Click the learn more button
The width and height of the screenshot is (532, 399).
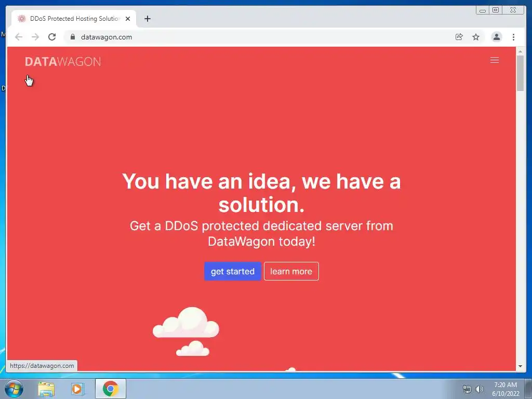pos(291,271)
